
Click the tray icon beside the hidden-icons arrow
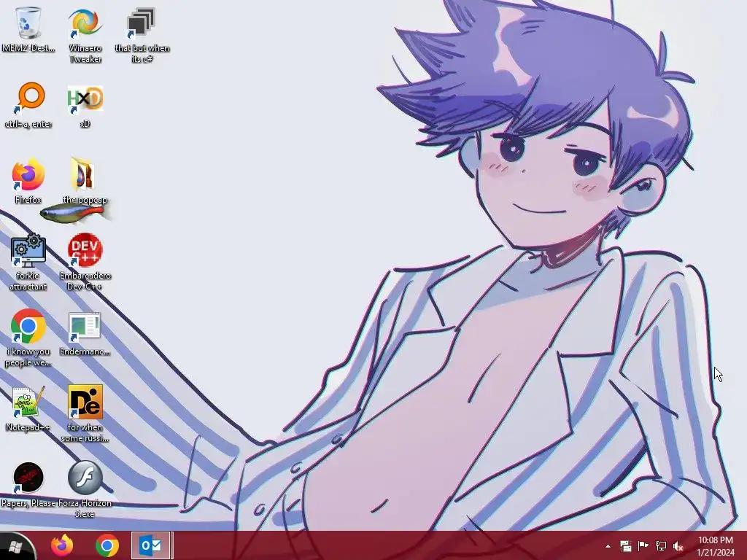625,546
